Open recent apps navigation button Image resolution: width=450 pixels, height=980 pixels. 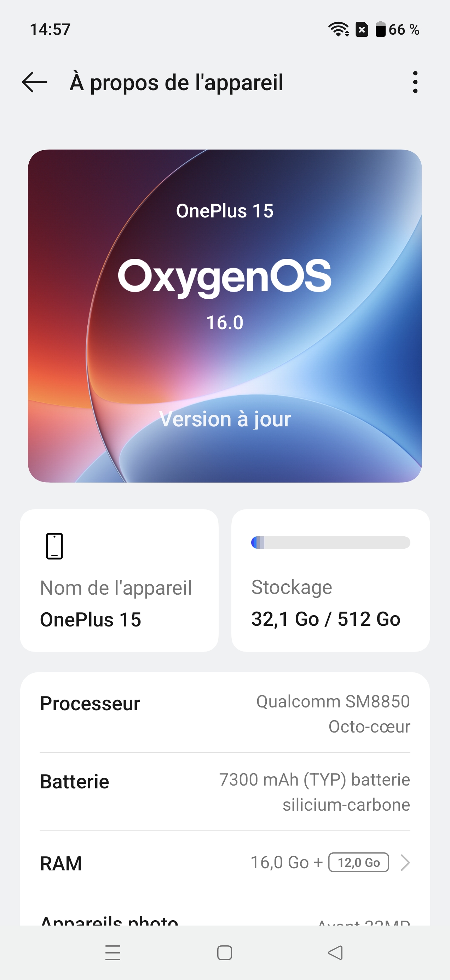tap(113, 953)
